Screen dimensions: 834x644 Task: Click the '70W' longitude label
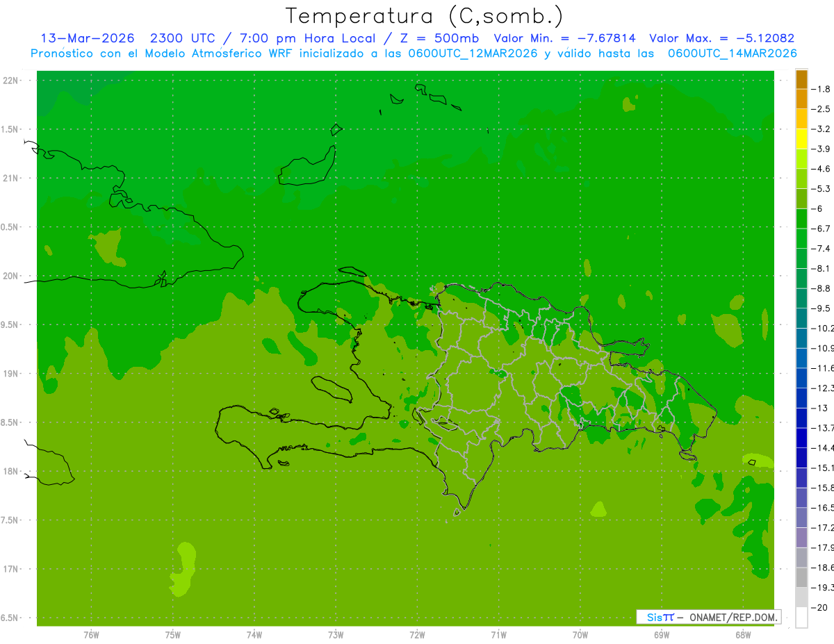(580, 634)
